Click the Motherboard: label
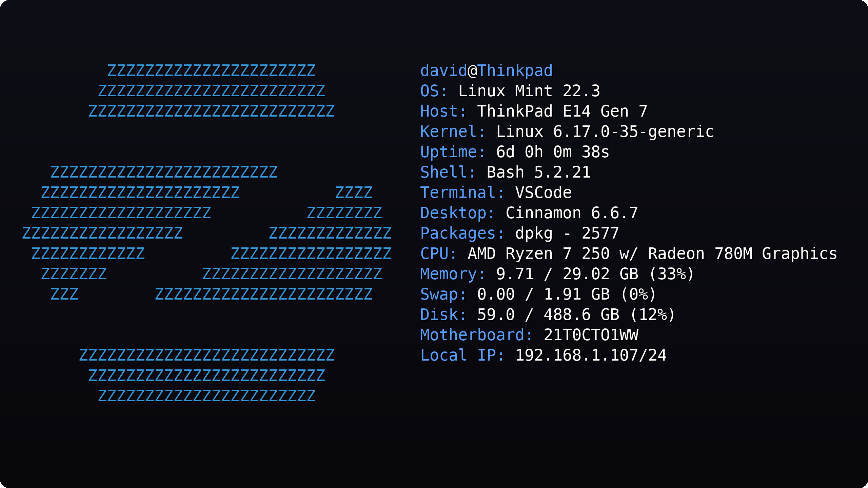This screenshot has width=868, height=488. 477,335
